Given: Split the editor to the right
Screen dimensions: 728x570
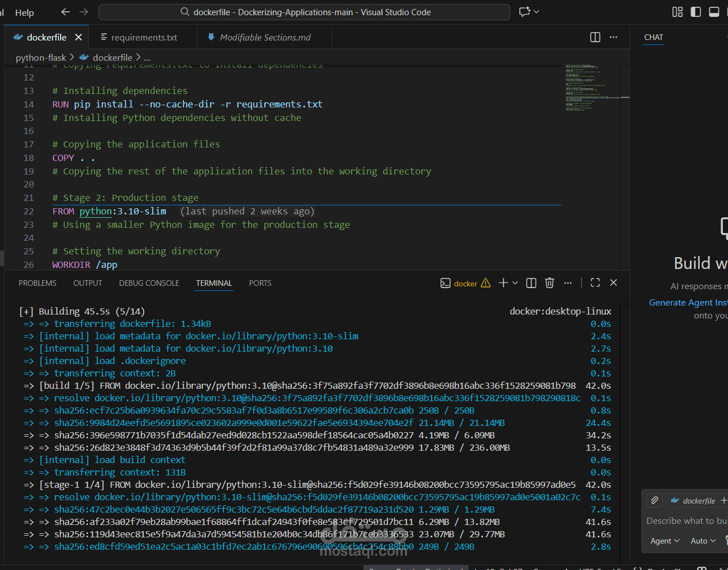Looking at the screenshot, I should pyautogui.click(x=595, y=37).
